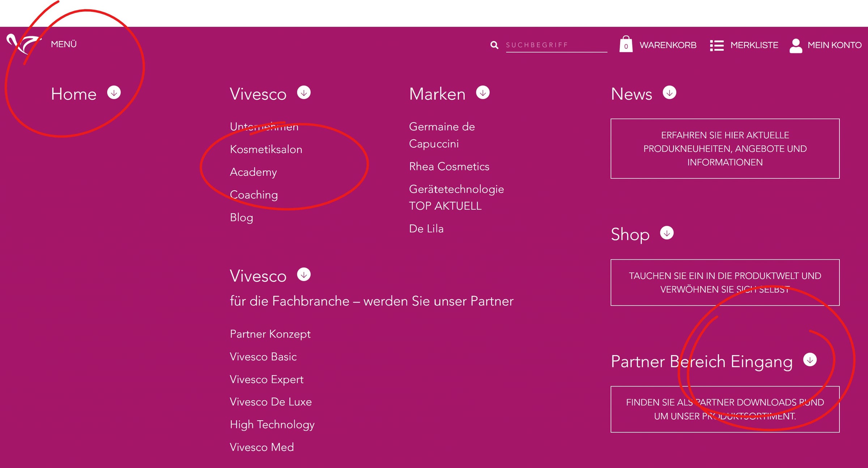This screenshot has height=468, width=868.
Task: Open the shopping bag cart icon
Action: click(626, 44)
